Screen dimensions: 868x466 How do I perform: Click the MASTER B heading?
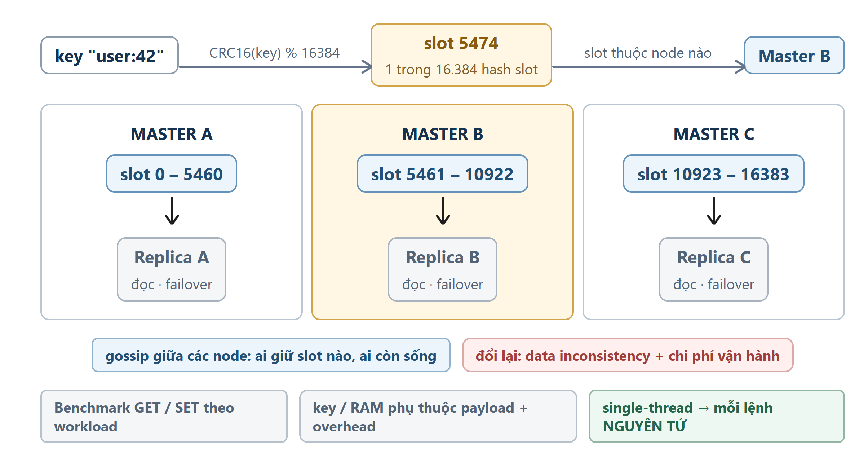[443, 134]
